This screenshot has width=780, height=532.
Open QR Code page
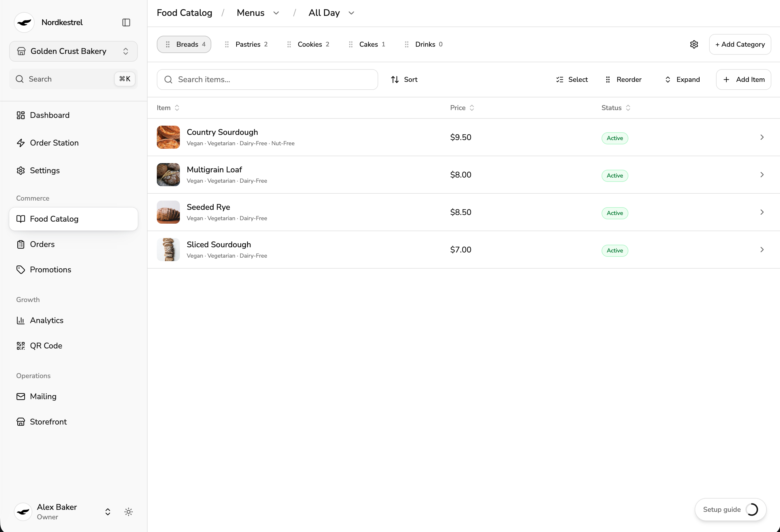46,346
